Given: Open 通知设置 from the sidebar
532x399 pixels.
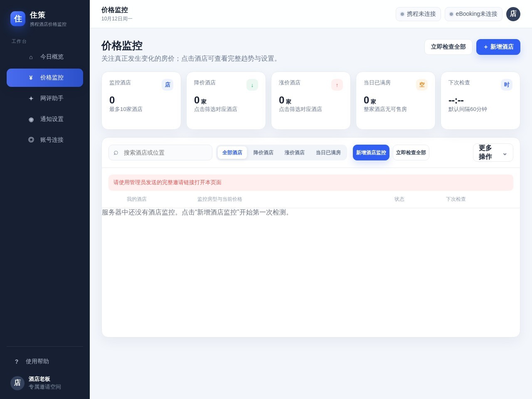Looking at the screenshot, I should click(45, 119).
